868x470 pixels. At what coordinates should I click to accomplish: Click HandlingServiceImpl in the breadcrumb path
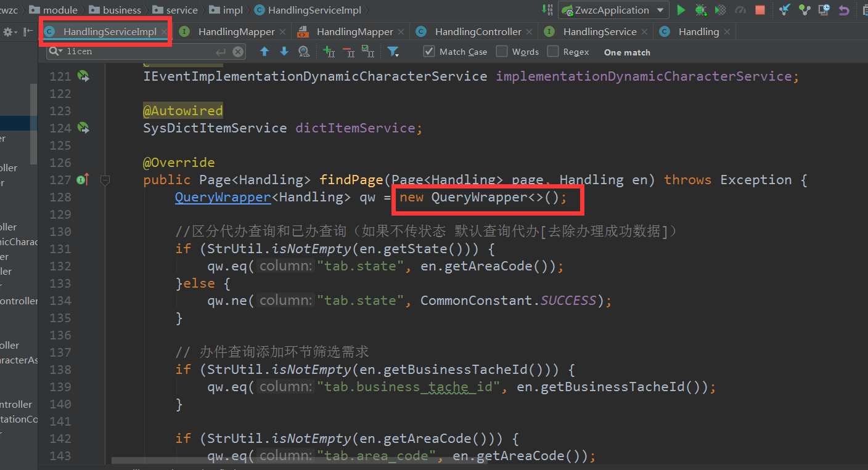(315, 10)
